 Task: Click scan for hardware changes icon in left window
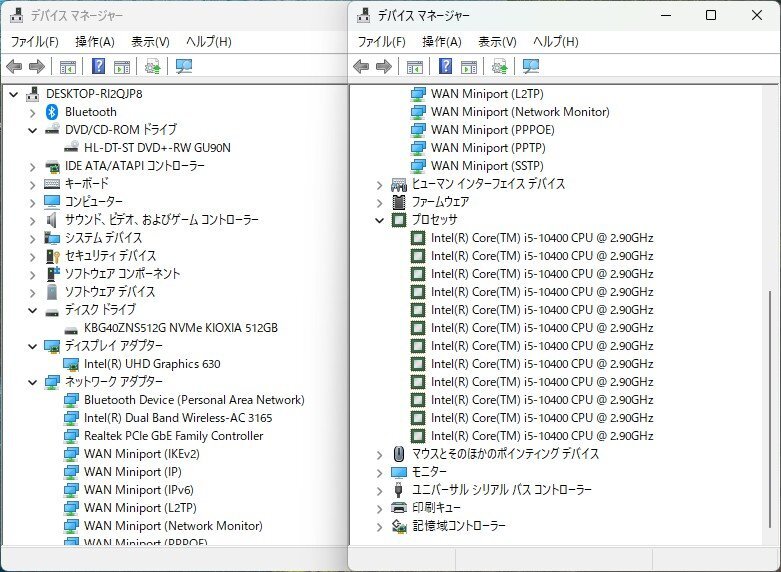click(184, 66)
